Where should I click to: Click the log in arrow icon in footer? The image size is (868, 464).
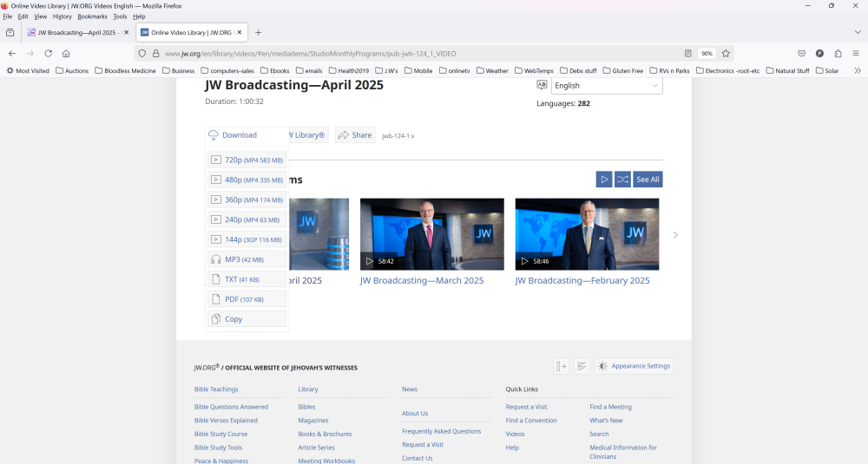[562, 366]
